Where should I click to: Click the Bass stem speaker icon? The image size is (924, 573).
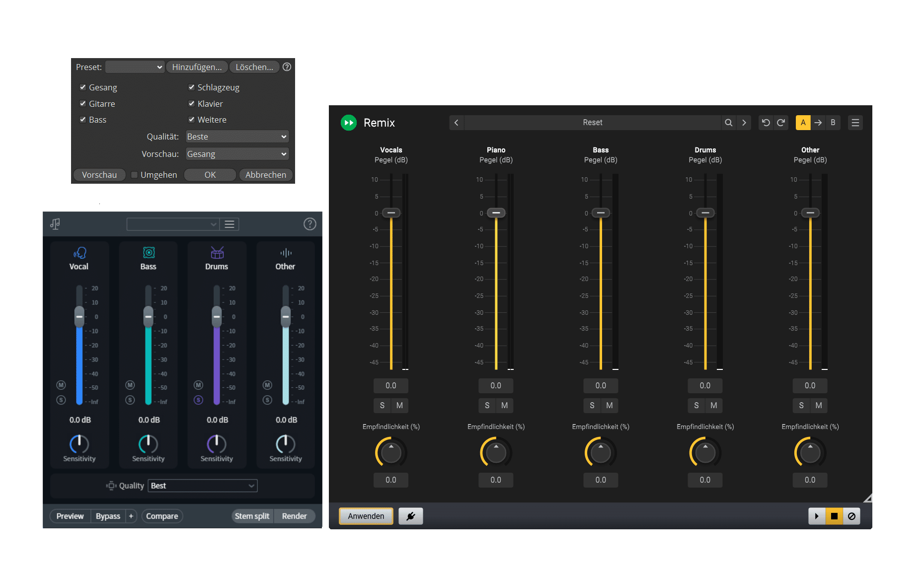149,253
